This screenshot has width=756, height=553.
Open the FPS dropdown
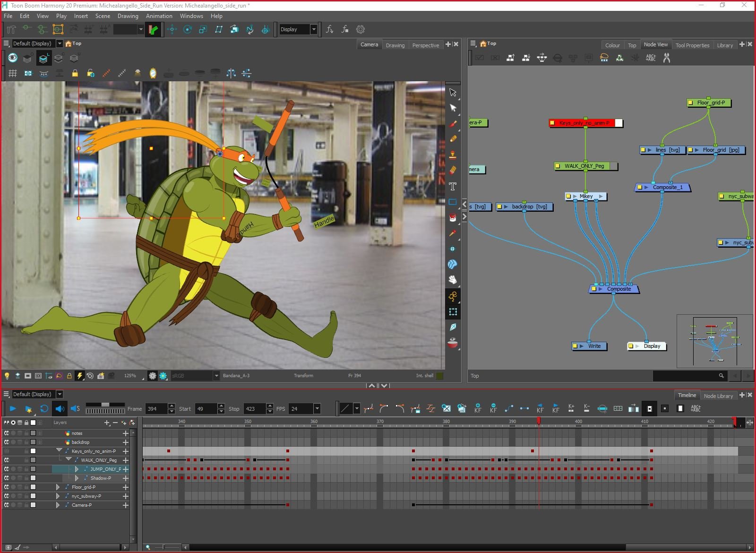(x=317, y=409)
